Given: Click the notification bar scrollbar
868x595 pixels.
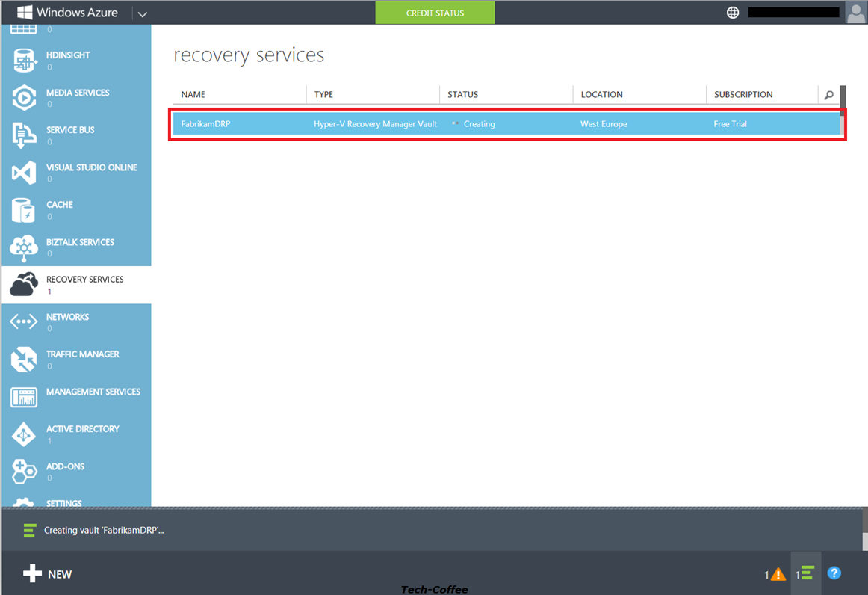Looking at the screenshot, I should [x=865, y=530].
